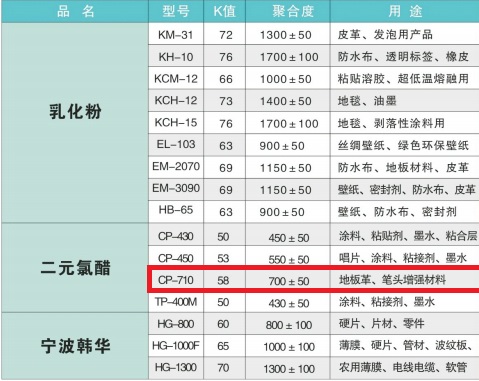Viewport: 479px width, 381px height.
Task: Click usage text 地毯、油墨
Action: click(x=367, y=101)
